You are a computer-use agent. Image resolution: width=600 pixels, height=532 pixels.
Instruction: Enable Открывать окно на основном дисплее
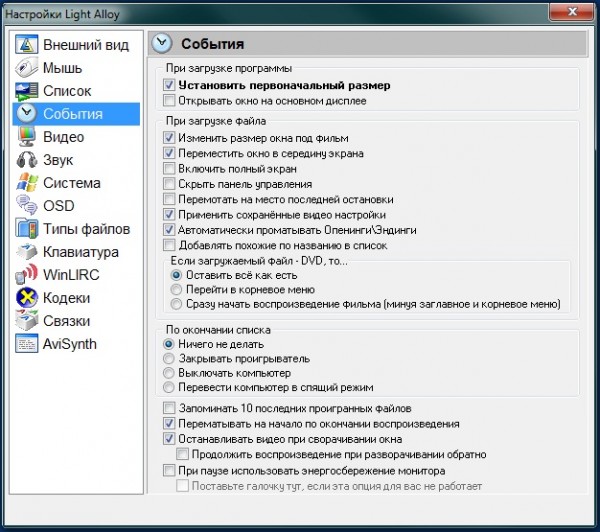(169, 100)
